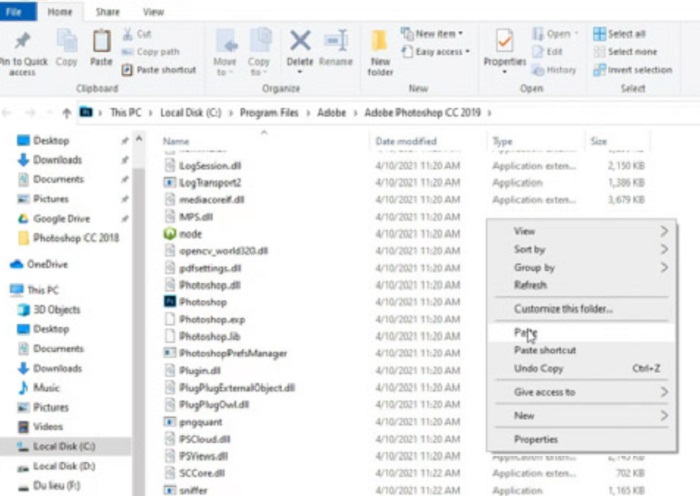Choose Paste in context menu
Viewport: 700px width, 496px height.
coord(581,333)
